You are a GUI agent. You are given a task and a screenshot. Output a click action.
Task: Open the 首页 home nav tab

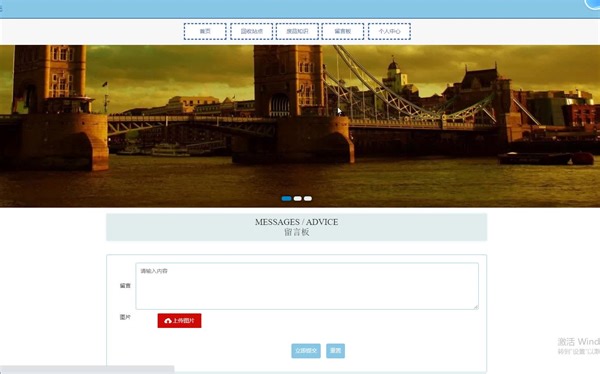[x=205, y=31]
